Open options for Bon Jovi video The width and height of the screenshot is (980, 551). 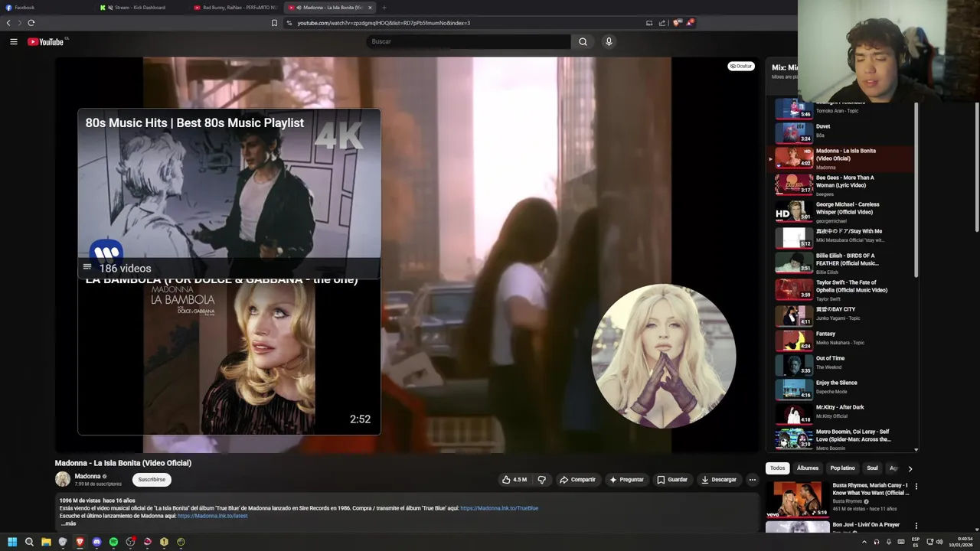[x=916, y=526]
